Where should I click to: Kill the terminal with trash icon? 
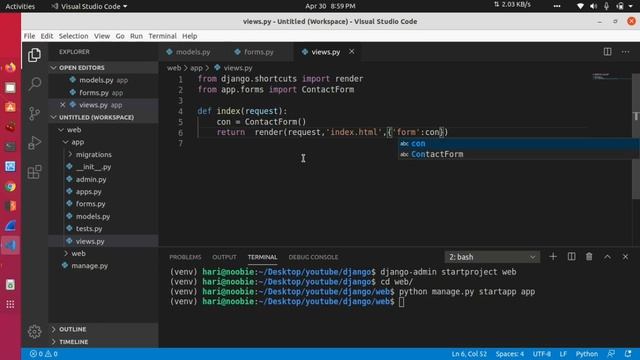pyautogui.click(x=589, y=257)
